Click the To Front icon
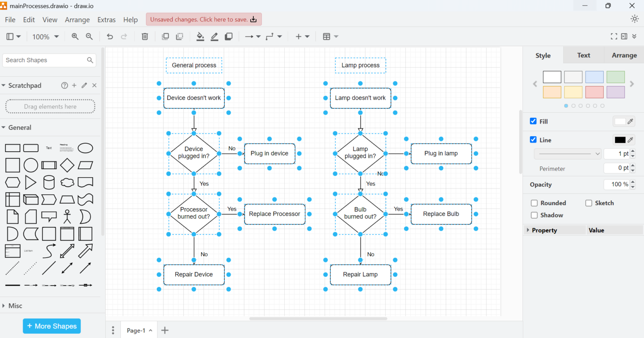This screenshot has height=338, width=644. (x=165, y=36)
